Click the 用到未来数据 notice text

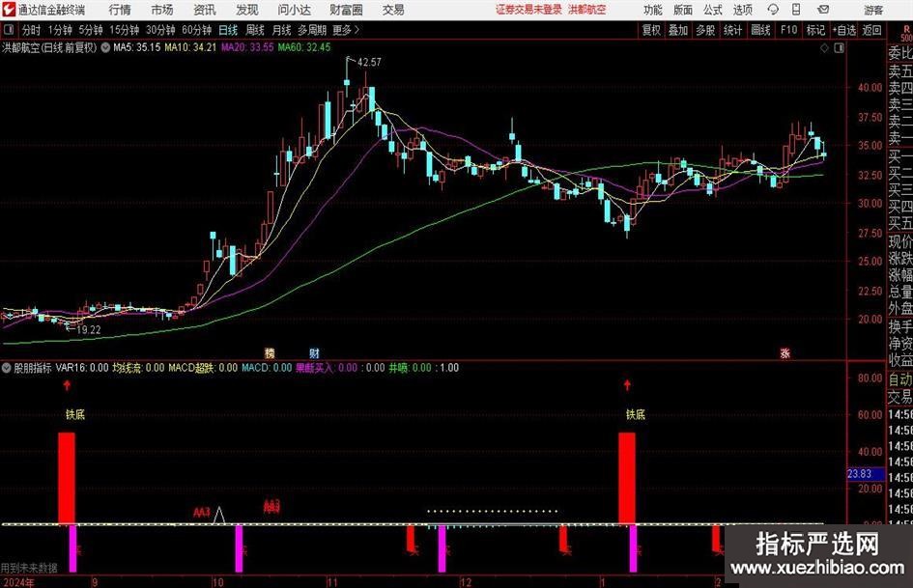[29, 568]
